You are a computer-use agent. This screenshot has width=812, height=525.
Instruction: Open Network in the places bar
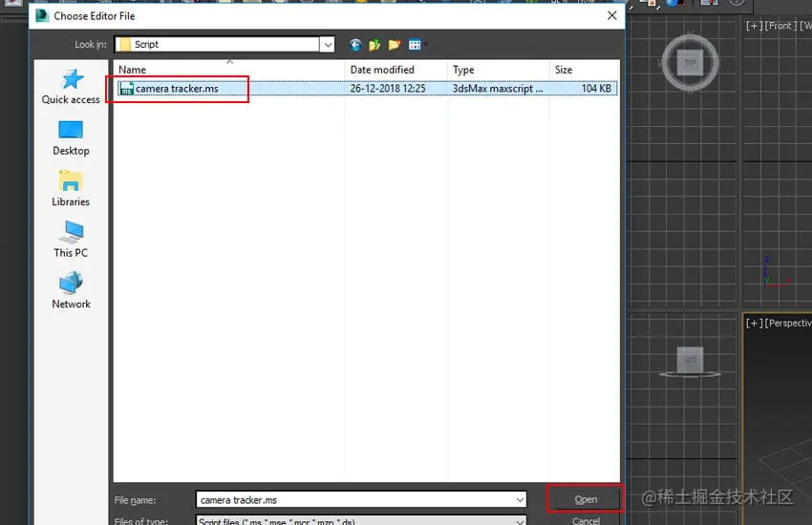pyautogui.click(x=71, y=291)
